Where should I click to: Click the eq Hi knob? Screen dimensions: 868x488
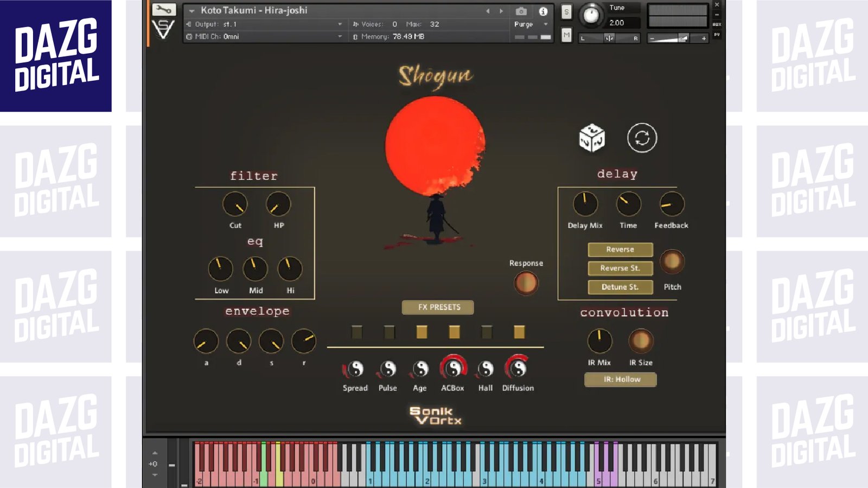coord(290,269)
